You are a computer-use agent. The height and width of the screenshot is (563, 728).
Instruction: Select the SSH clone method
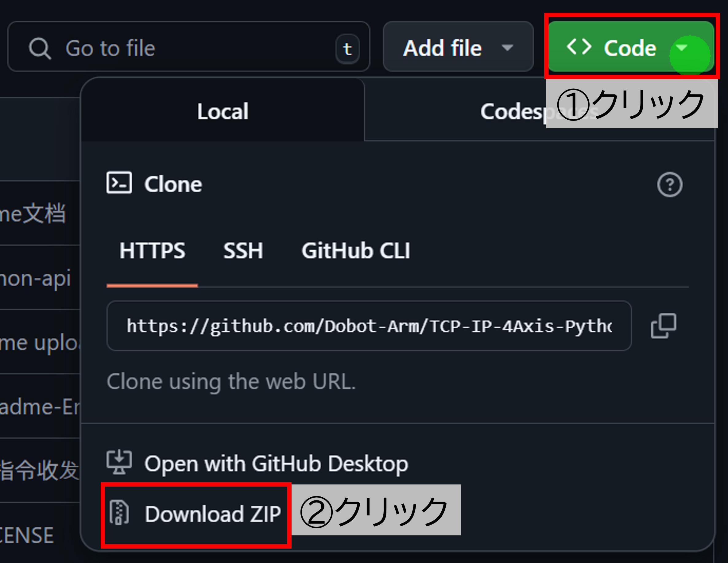[x=243, y=251]
